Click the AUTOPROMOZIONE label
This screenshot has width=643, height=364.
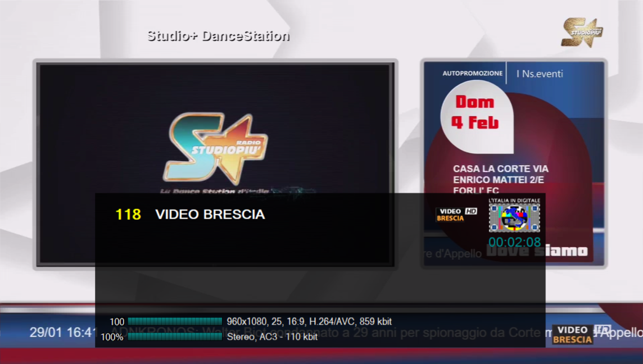click(472, 74)
